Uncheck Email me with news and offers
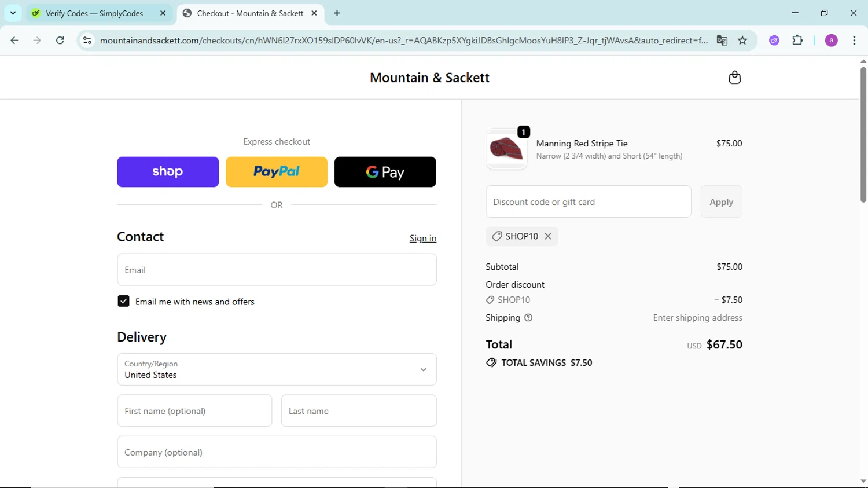The height and width of the screenshot is (488, 868). [x=123, y=301]
